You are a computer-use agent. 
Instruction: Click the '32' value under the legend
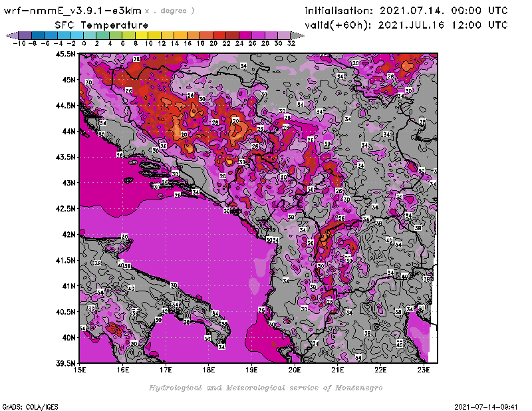click(x=291, y=43)
